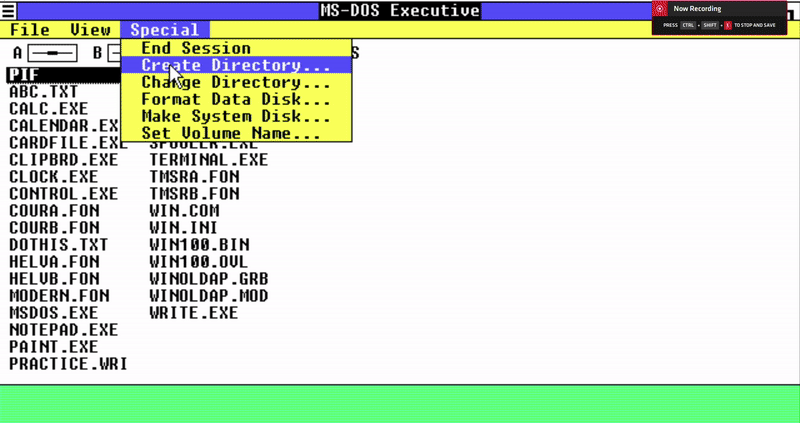Select the COURB.FON file
The image size is (800, 423).
[54, 228]
